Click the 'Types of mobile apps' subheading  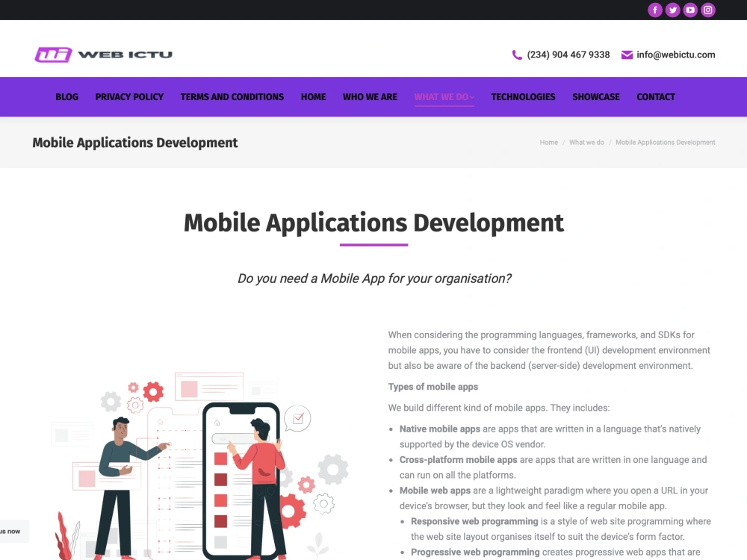click(x=433, y=387)
